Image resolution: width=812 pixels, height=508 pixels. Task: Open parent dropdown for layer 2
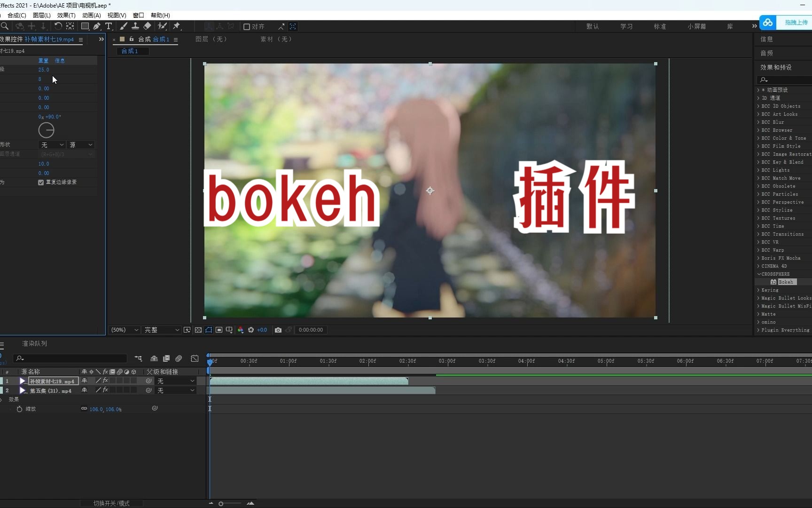(x=176, y=390)
